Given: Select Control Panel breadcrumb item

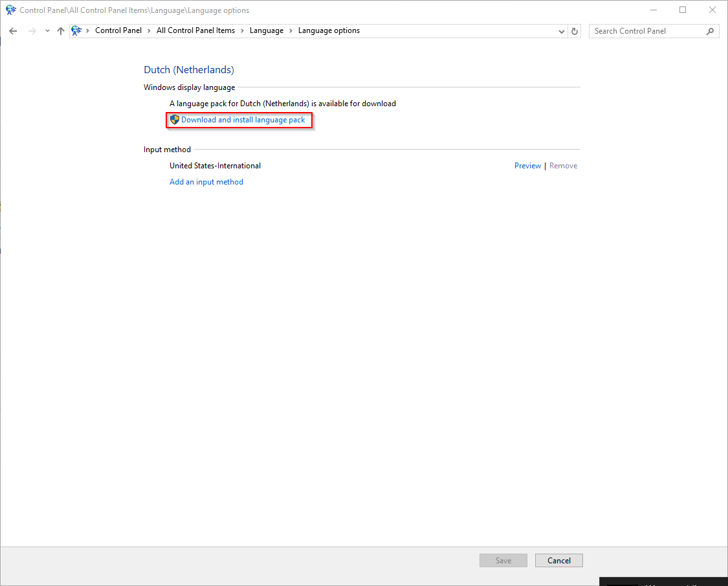Looking at the screenshot, I should [x=118, y=30].
